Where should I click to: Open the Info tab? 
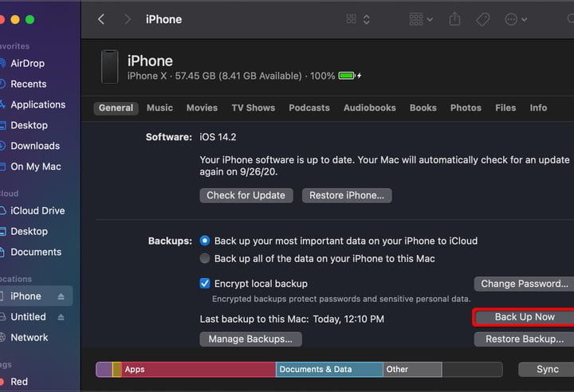538,108
